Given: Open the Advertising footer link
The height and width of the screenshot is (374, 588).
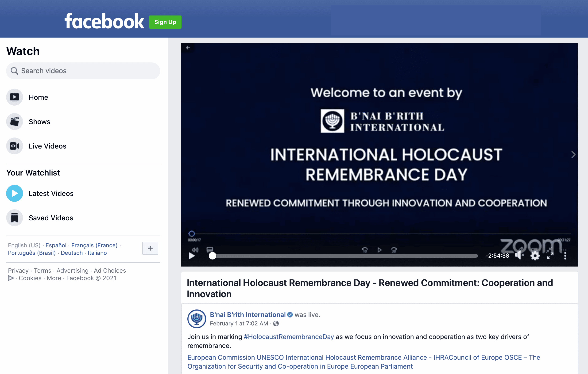Looking at the screenshot, I should [x=73, y=271].
